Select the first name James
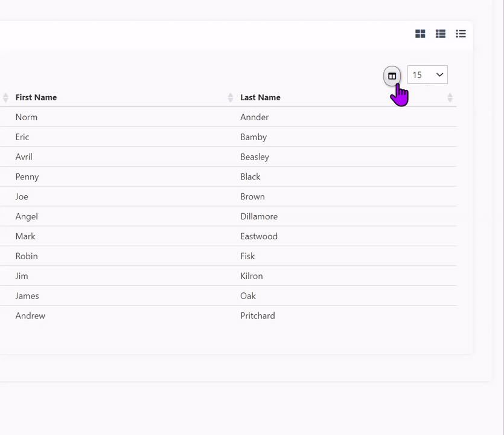This screenshot has height=435, width=504. click(27, 296)
